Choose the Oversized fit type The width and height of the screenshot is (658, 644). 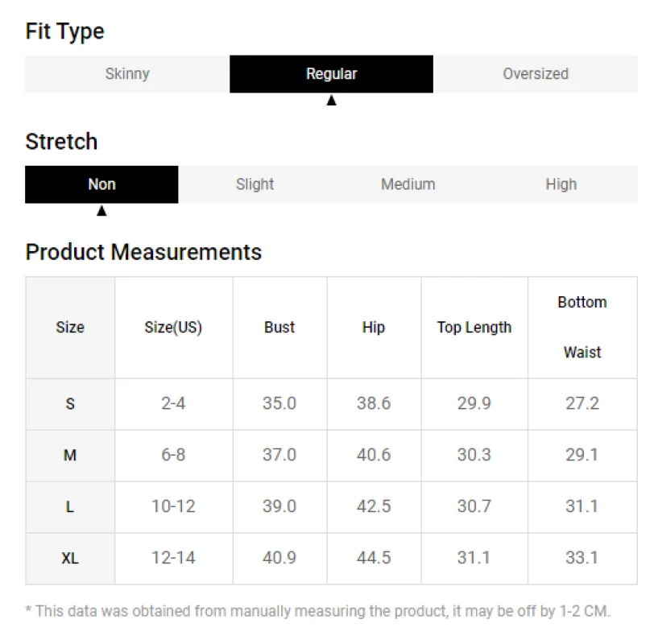[x=536, y=74]
